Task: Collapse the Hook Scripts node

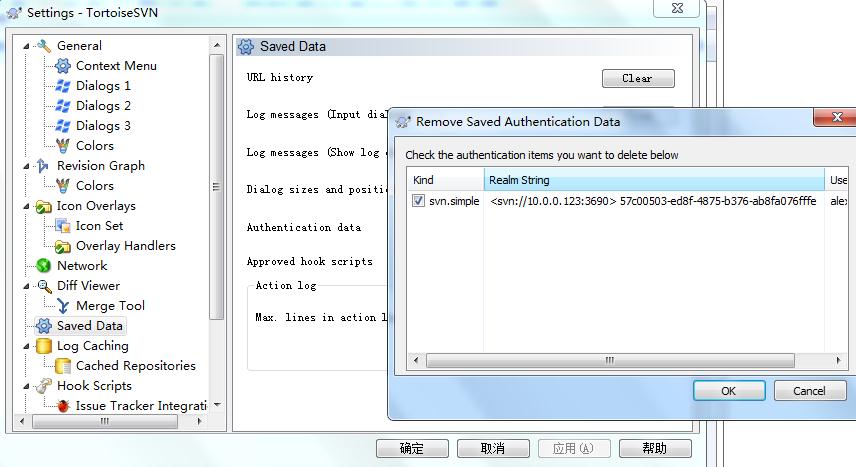Action: point(26,386)
